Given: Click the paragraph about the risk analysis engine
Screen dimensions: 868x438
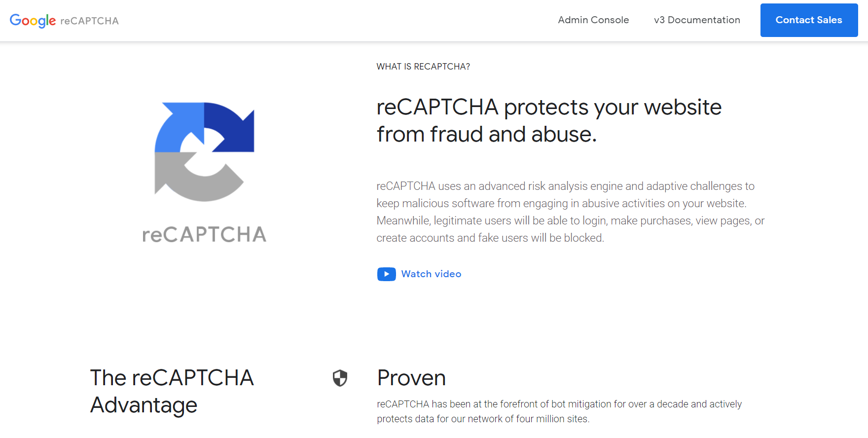Looking at the screenshot, I should pyautogui.click(x=570, y=212).
